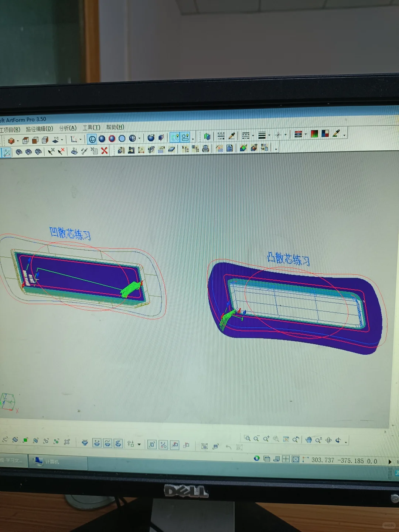This screenshot has height=532, width=399.
Task: Click the zoom out magnifier icon
Action: 256,439
